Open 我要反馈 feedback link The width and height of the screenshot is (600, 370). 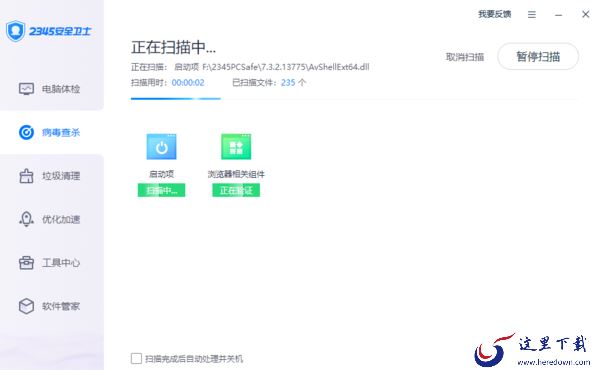click(494, 14)
